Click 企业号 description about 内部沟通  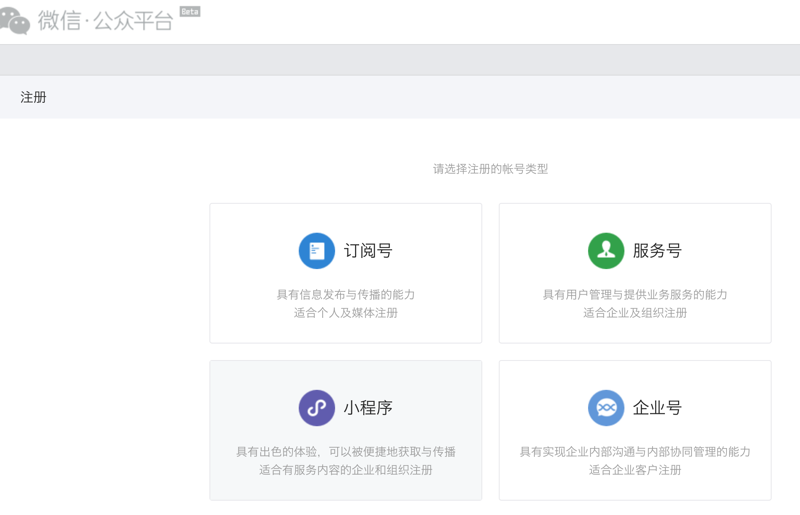click(635, 452)
